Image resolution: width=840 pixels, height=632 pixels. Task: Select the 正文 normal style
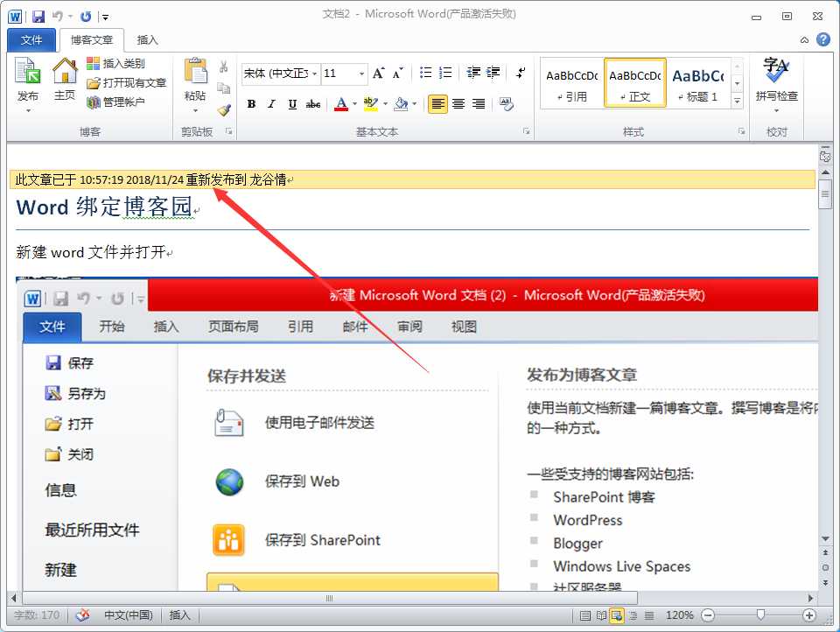[x=635, y=84]
